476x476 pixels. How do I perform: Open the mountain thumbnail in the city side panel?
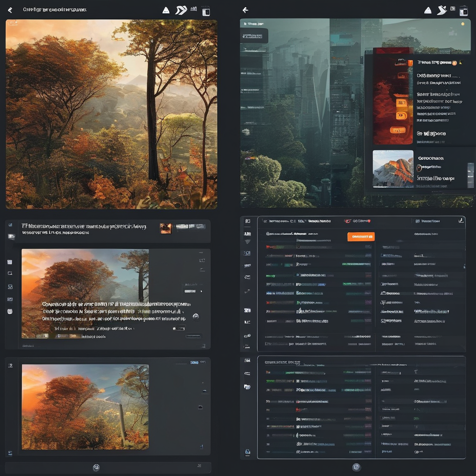pyautogui.click(x=393, y=168)
